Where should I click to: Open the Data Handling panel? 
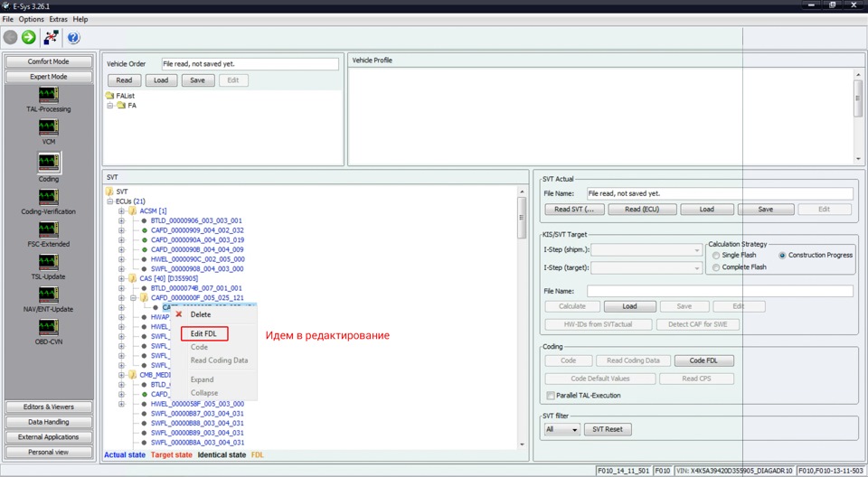pyautogui.click(x=49, y=422)
